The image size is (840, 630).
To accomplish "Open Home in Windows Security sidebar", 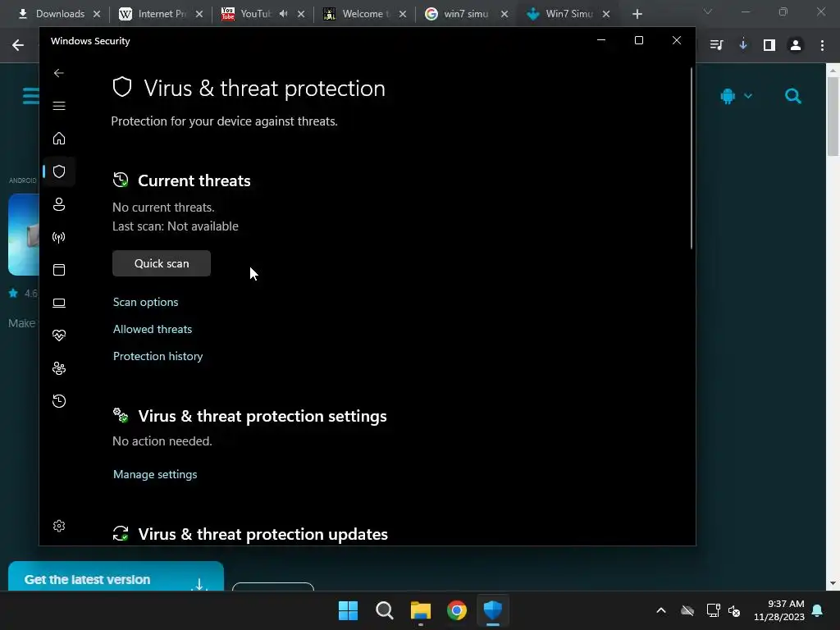I will [59, 138].
